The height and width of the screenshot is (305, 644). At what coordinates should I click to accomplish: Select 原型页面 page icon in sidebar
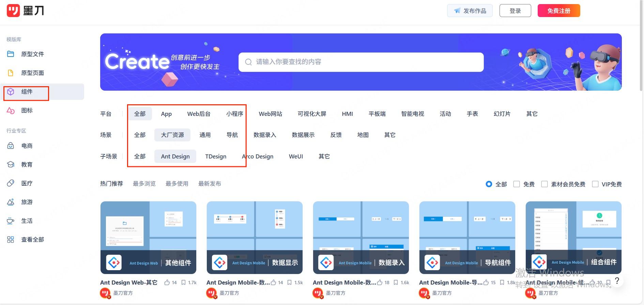click(x=11, y=73)
